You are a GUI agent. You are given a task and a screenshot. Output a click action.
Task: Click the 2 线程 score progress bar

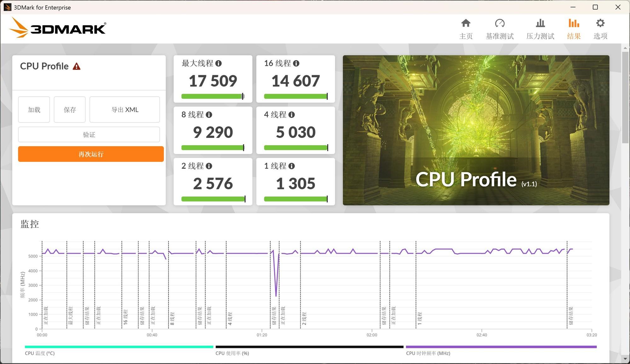pos(213,199)
